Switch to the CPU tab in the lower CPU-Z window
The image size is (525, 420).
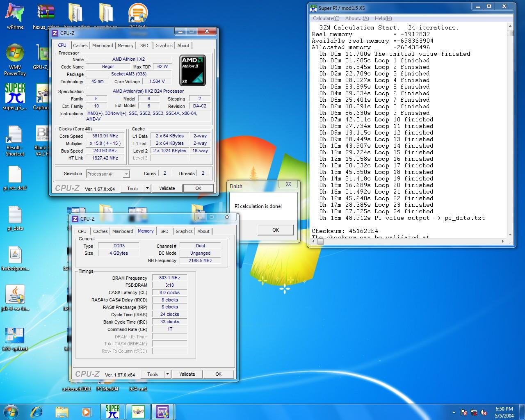[x=82, y=231]
